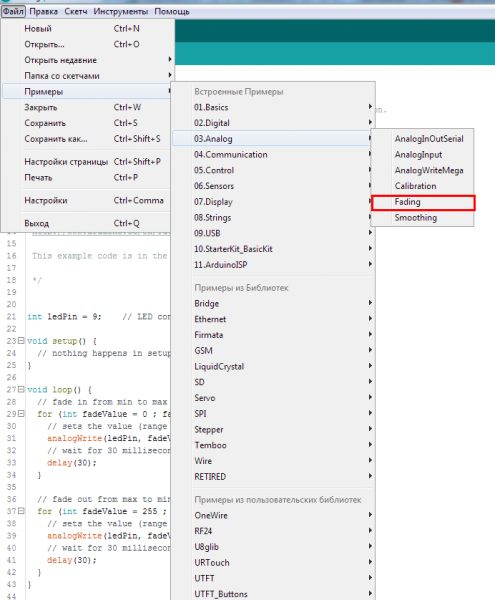Open LiquidCrystal library examples
Viewport: 495px width, 600px height.
pos(273,367)
